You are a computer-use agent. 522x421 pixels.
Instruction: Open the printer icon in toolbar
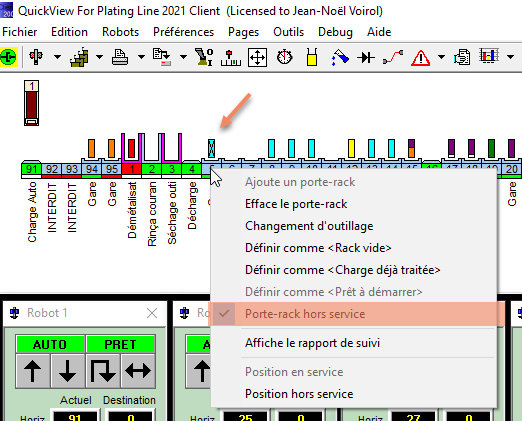pos(120,57)
